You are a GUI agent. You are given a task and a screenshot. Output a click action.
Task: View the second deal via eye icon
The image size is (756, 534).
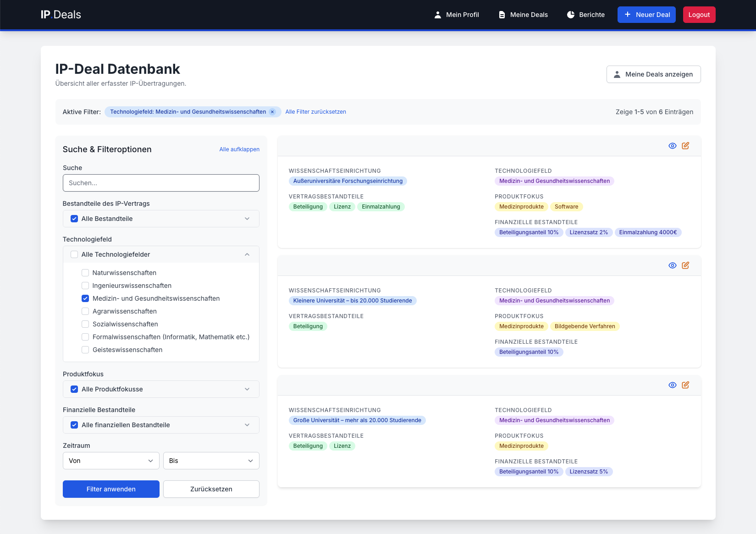click(672, 265)
